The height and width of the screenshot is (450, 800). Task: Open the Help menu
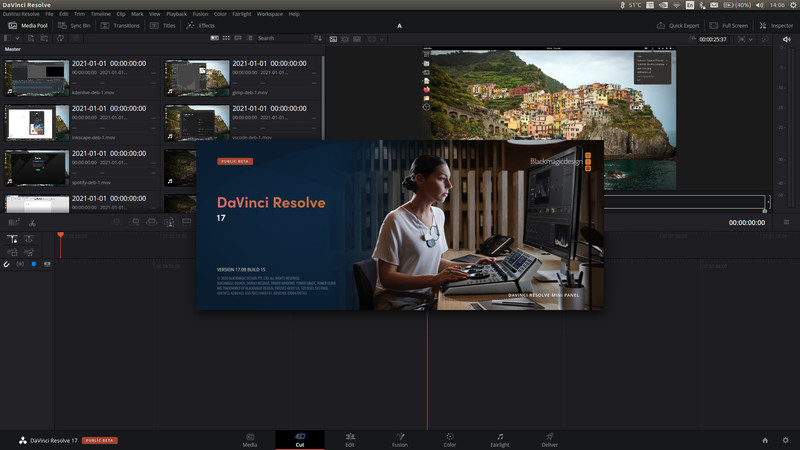tap(294, 14)
